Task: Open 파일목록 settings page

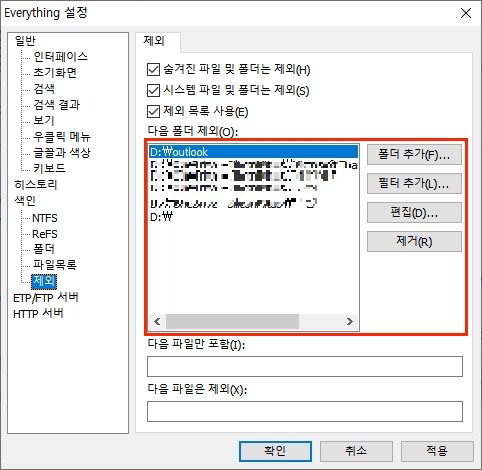Action: click(55, 265)
